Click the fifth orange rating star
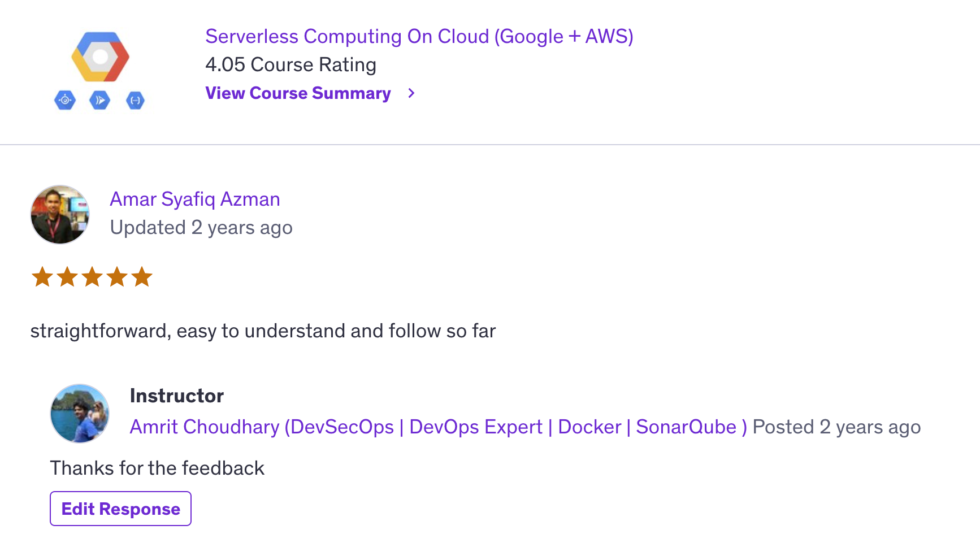Screen dimensions: 980x547 coord(142,277)
